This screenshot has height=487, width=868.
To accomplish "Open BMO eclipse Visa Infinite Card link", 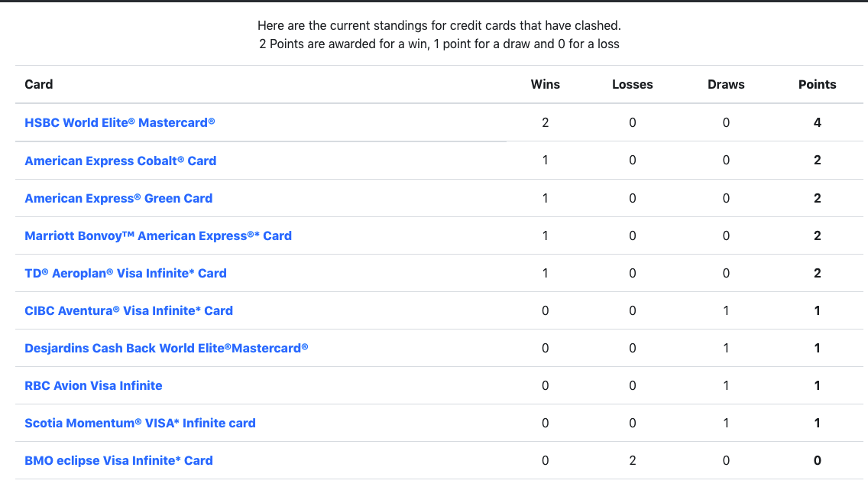I will point(118,460).
